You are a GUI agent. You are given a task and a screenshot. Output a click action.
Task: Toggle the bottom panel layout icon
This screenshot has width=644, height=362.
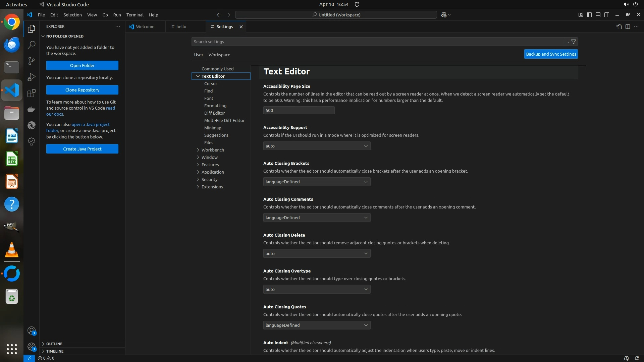[598, 15]
